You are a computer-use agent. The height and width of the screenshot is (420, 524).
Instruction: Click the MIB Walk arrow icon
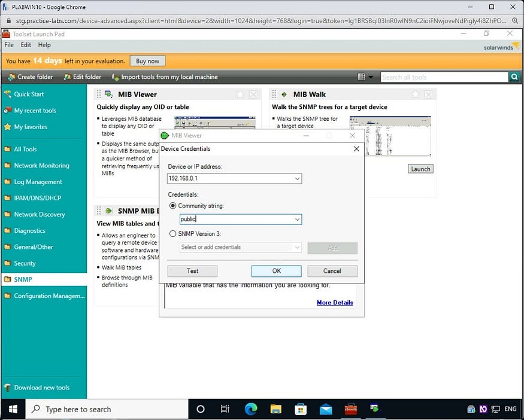point(284,95)
